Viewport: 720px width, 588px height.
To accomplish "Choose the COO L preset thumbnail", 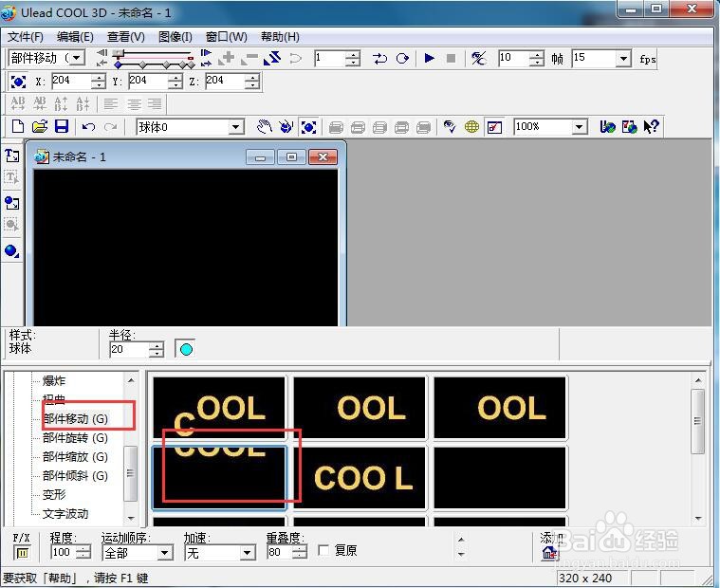I will click(360, 477).
